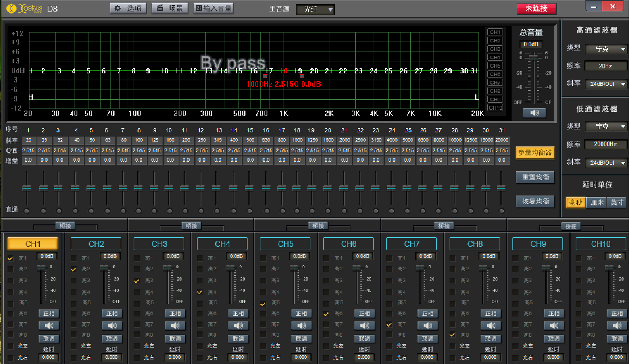
Task: Uncheck the 高1 input checkbox in CH1
Action: (x=10, y=258)
